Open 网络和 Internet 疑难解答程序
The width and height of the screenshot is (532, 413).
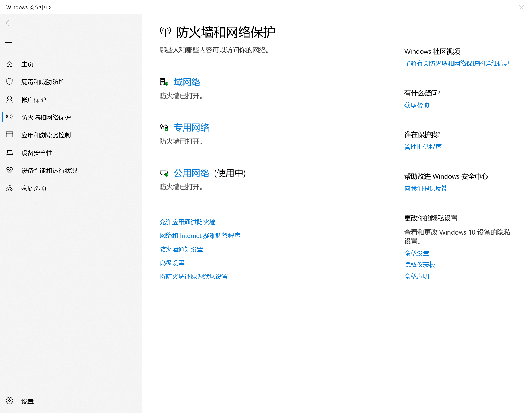coord(200,236)
